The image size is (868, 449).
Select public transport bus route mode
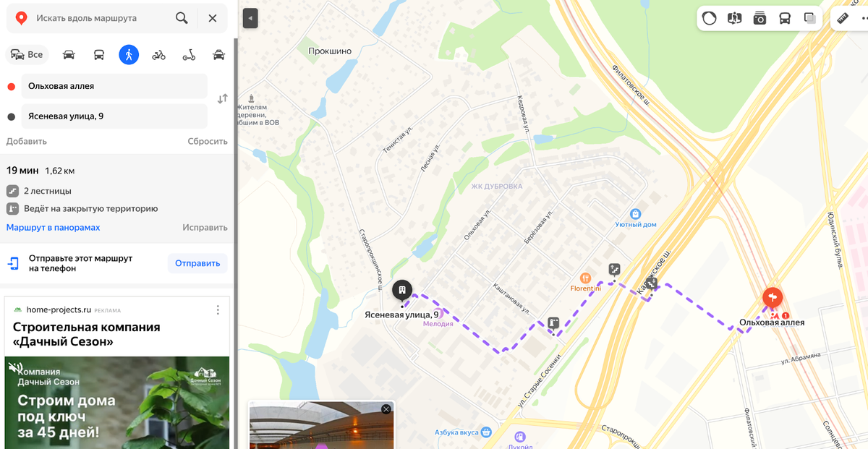(x=99, y=54)
